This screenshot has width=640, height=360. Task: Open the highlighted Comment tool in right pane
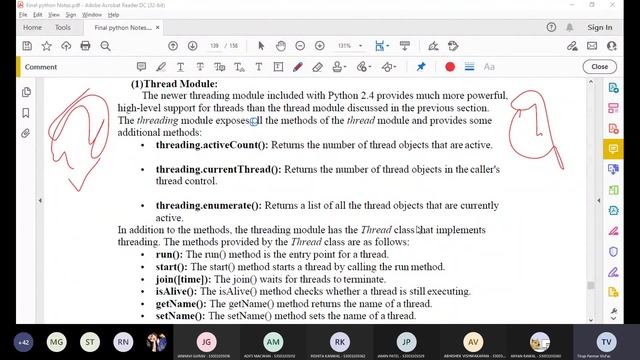(613, 149)
